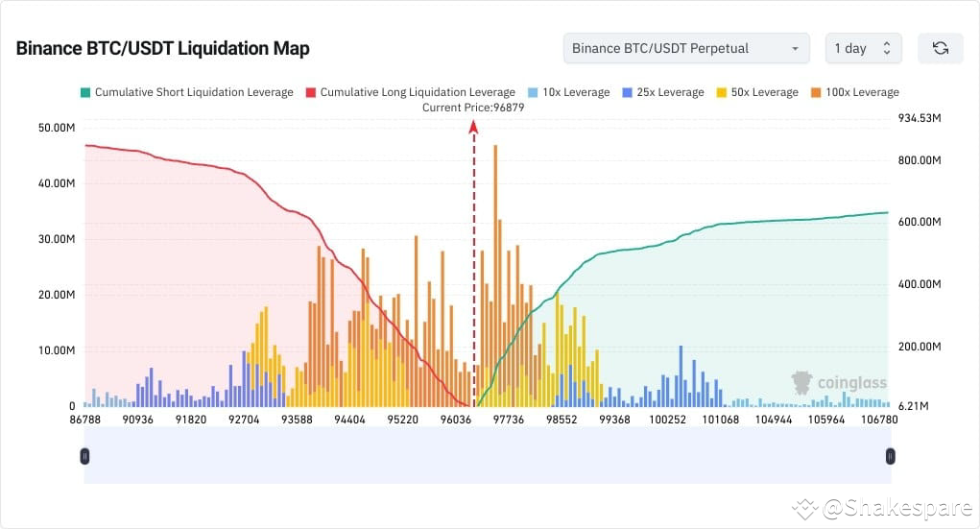980x529 pixels.
Task: Click the 20.00M left axis label
Action: coord(57,295)
